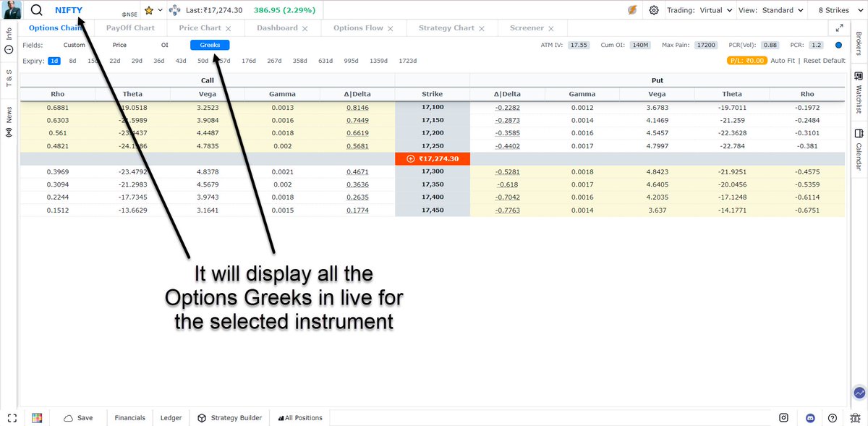Select the 176d expiry
This screenshot has height=426, width=868.
(249, 61)
